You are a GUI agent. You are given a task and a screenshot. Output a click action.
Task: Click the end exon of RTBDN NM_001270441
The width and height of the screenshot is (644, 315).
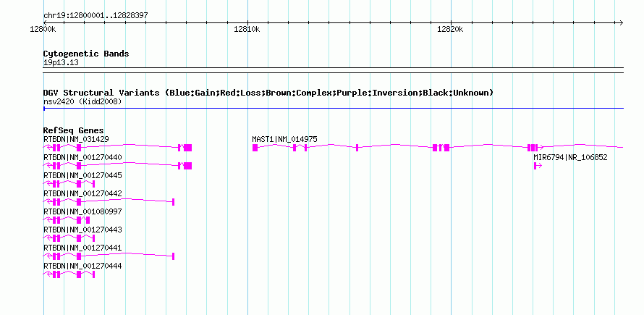click(174, 256)
